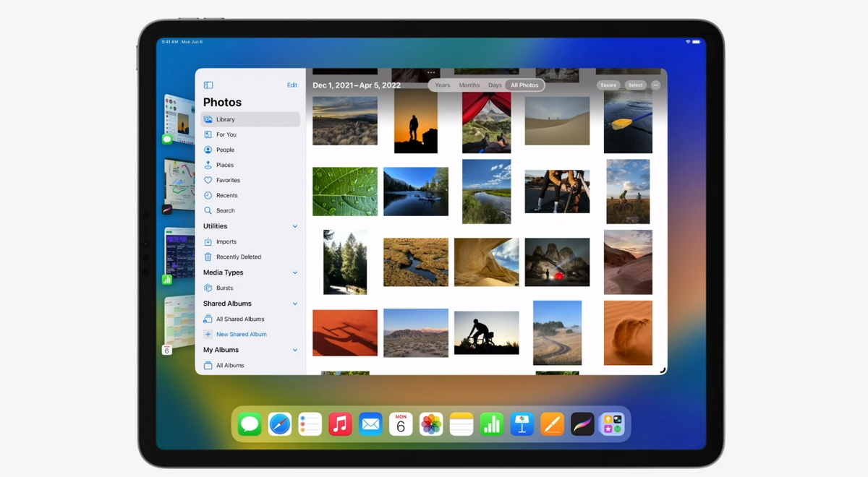Click the Select button in Photos toolbar

636,85
